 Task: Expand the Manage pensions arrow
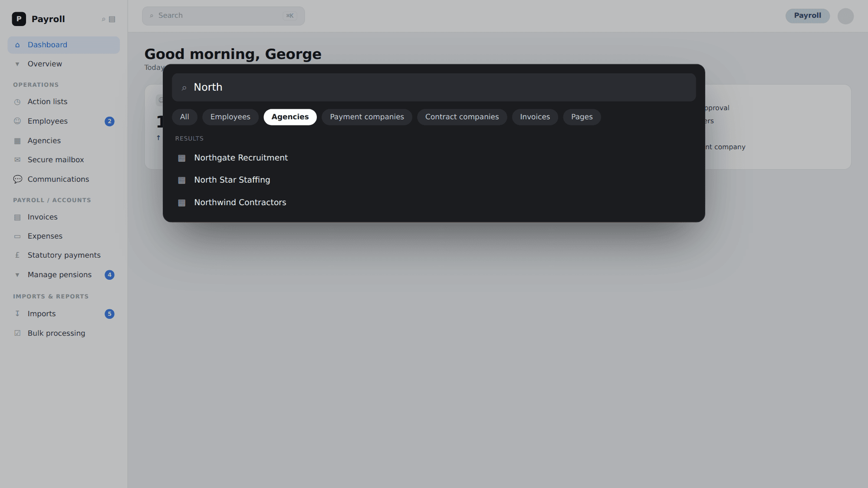click(17, 275)
